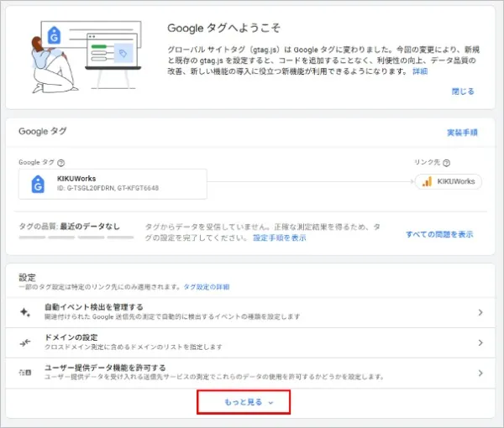Open the chevron on 自動イベント検出を管理する row
Screen dimensions: 504x428
coord(480,312)
